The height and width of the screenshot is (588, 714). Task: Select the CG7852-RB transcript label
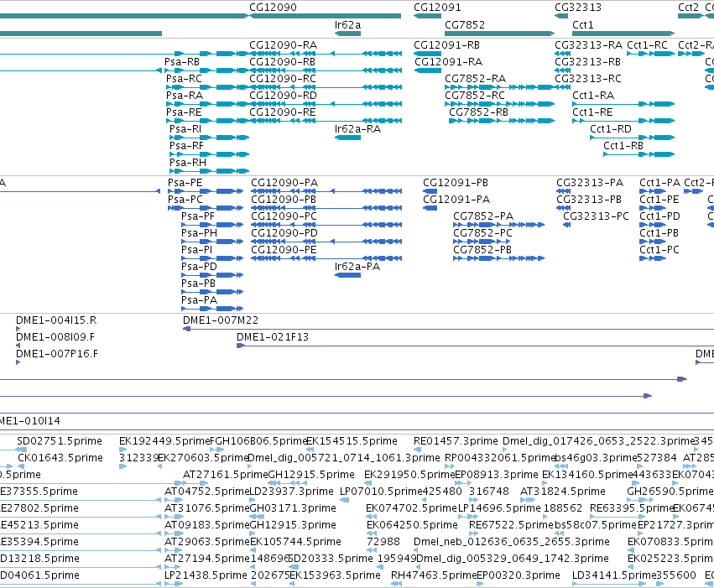478,112
